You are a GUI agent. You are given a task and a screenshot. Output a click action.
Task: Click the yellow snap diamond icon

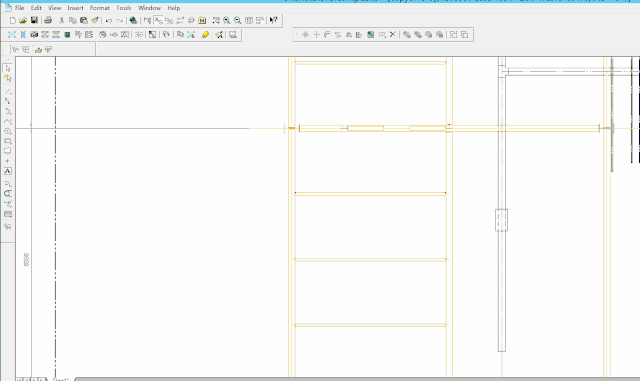[x=305, y=35]
